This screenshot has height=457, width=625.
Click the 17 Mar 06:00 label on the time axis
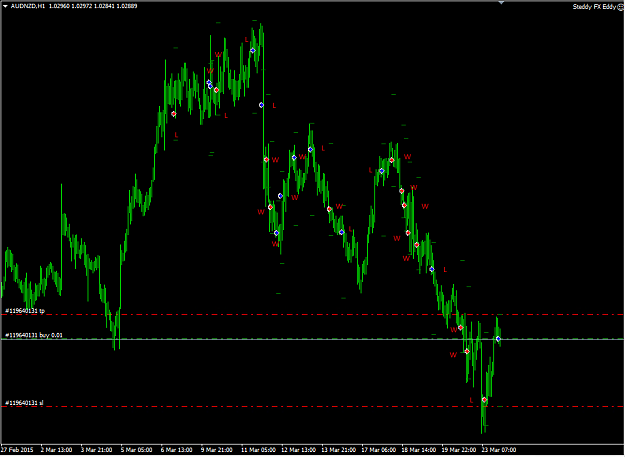[379, 450]
